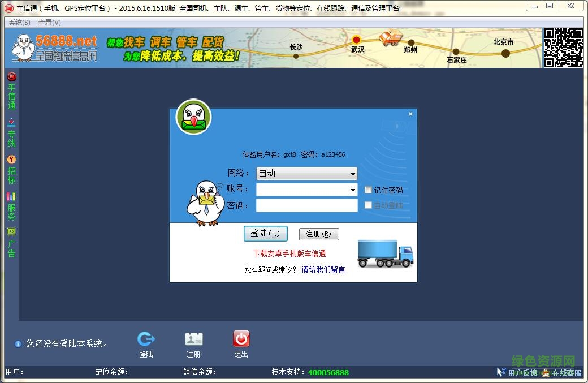Expand the 账号 account dropdown
588x383 pixels.
pos(354,190)
